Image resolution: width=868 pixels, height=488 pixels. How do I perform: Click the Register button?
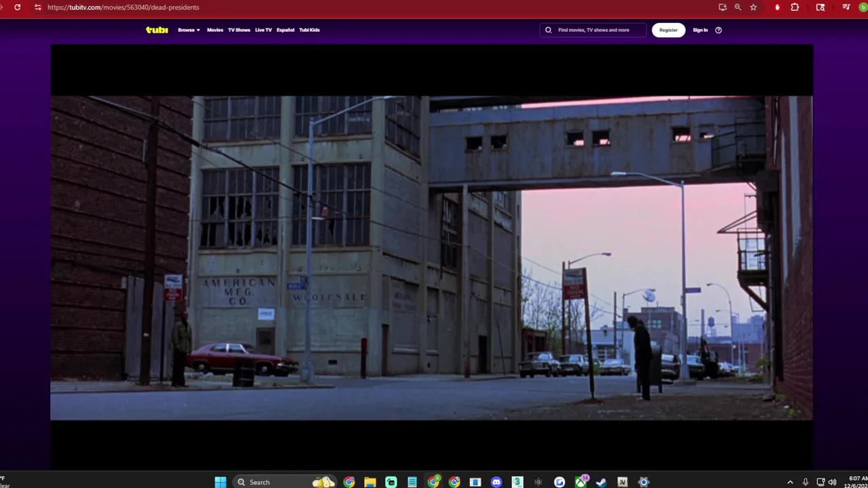668,30
